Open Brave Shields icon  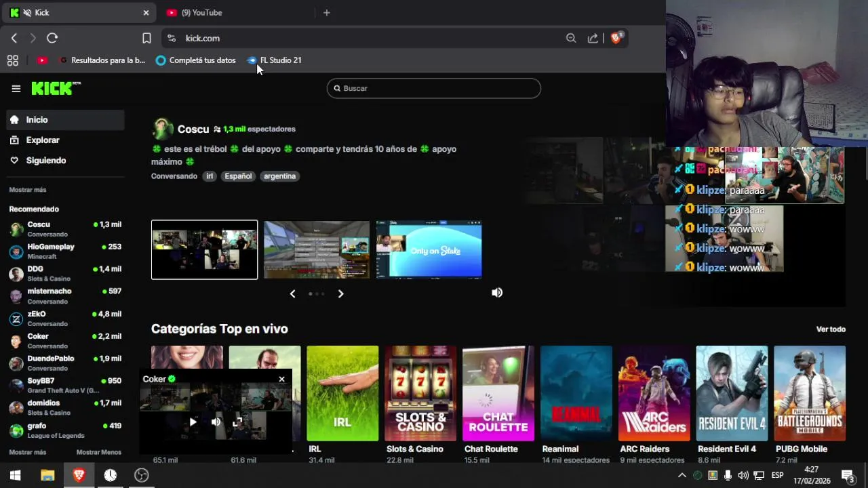coord(616,38)
